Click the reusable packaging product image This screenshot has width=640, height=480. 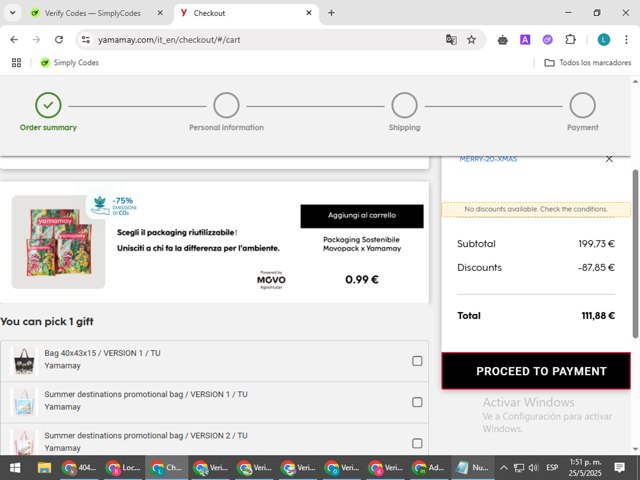click(58, 242)
